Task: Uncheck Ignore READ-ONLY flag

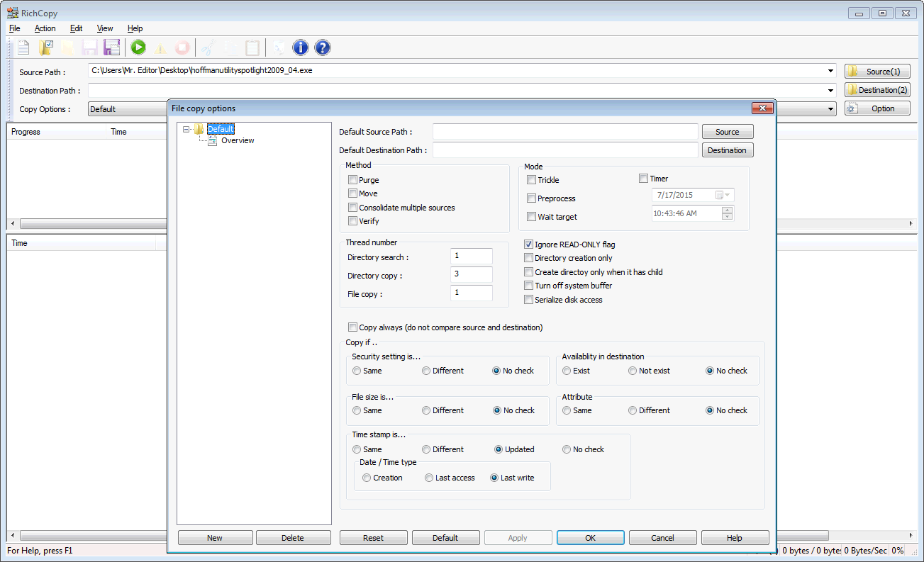Action: (x=528, y=245)
